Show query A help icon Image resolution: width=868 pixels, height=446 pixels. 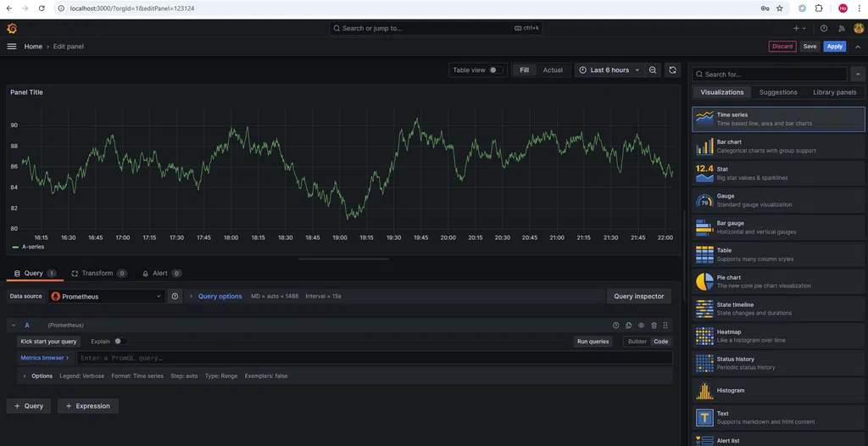615,326
